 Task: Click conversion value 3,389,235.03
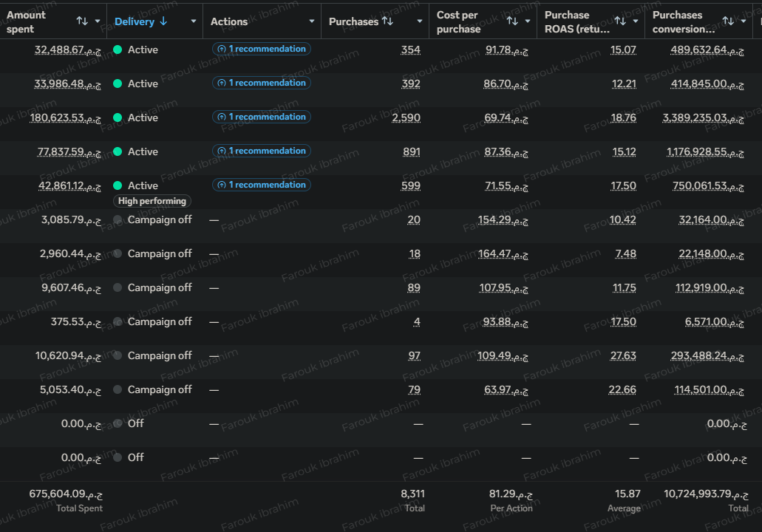[x=703, y=118]
